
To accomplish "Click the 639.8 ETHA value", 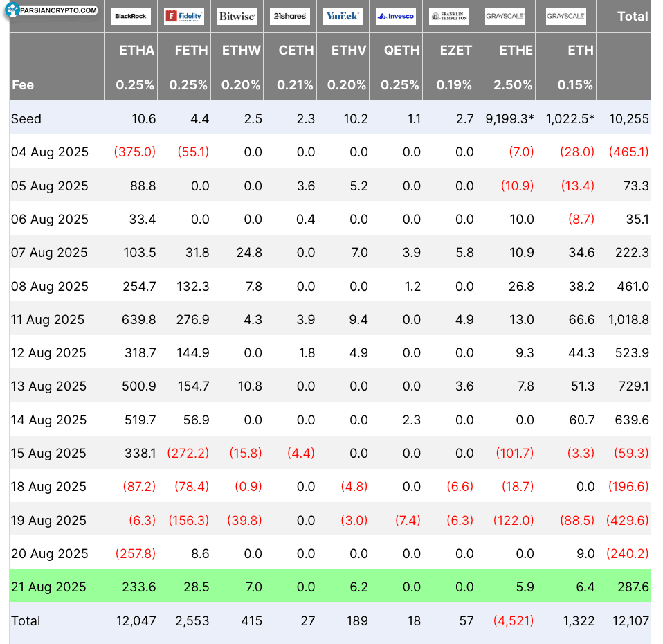I will [x=138, y=319].
